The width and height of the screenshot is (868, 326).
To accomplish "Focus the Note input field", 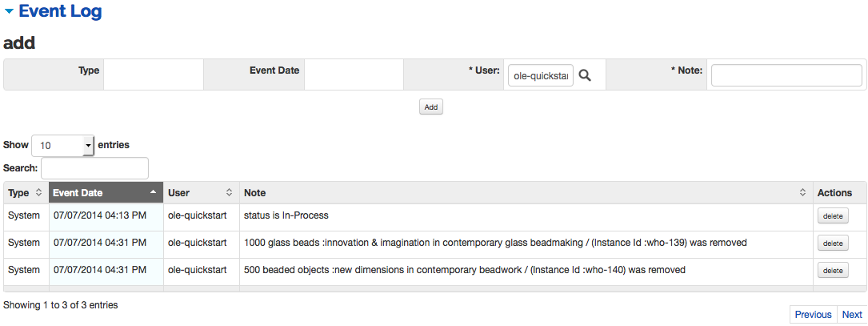I will [x=786, y=75].
